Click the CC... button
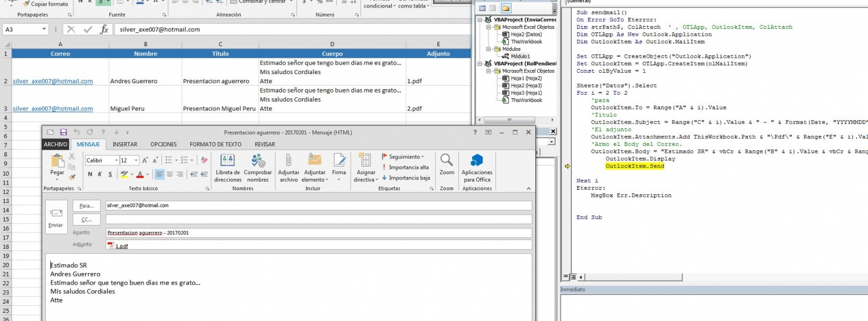Viewport: 868px width, 321px height. pyautogui.click(x=87, y=220)
